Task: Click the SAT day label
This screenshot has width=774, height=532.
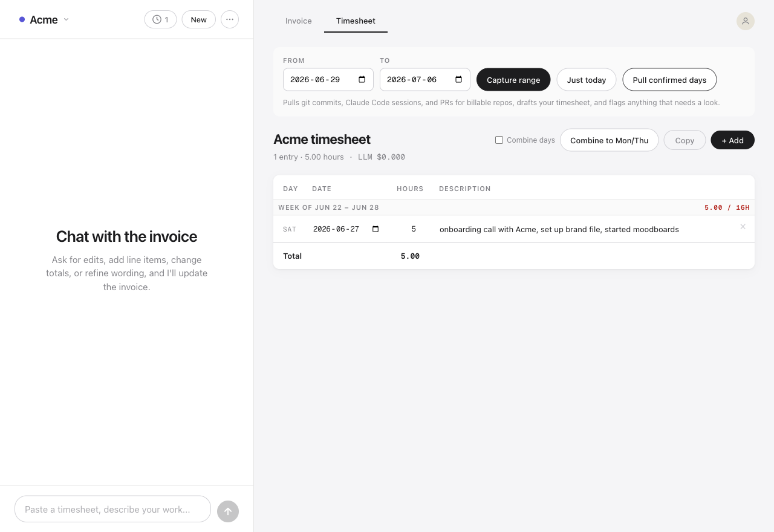Action: (290, 229)
